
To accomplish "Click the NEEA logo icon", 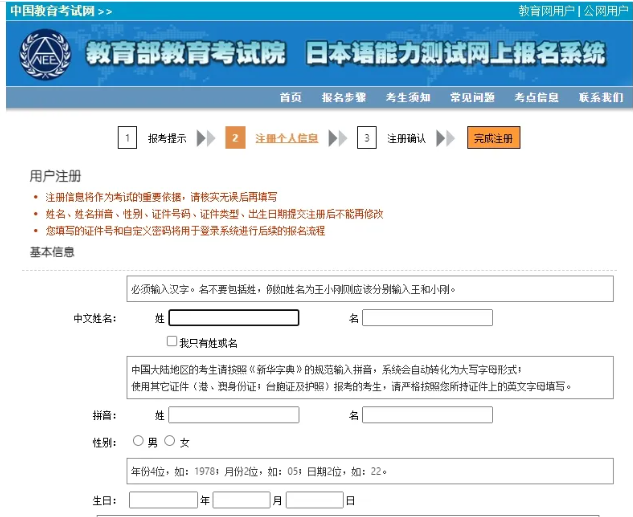I will point(43,54).
